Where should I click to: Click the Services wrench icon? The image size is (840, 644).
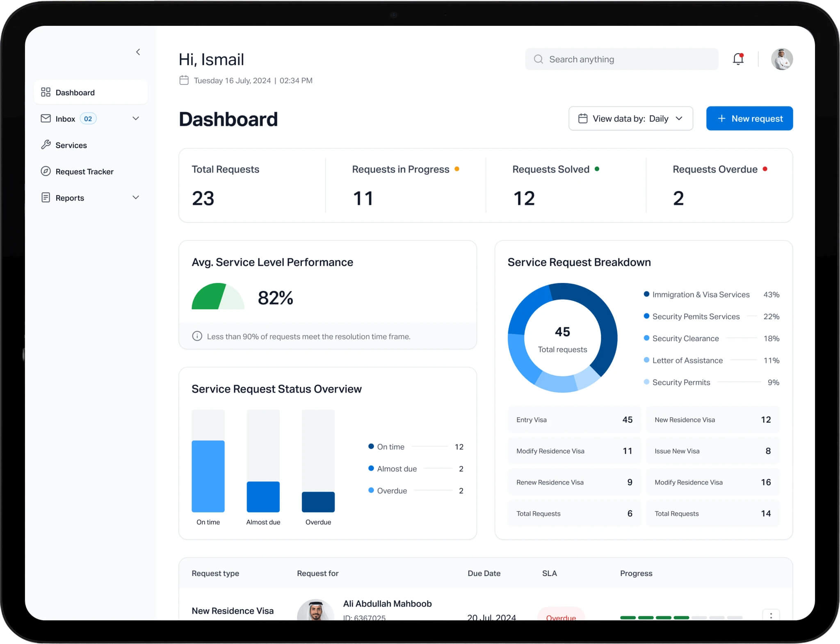[46, 145]
